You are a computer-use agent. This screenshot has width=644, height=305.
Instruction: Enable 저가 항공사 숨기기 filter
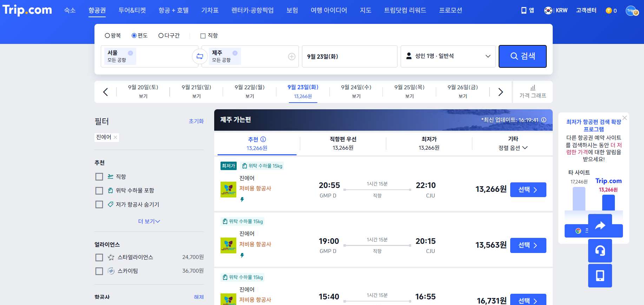[x=99, y=205]
